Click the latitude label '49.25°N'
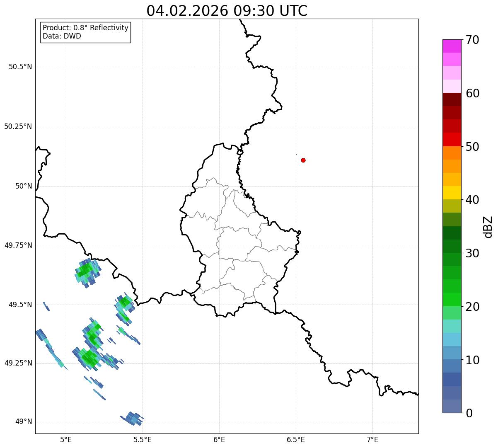The height and width of the screenshot is (448, 498). coord(18,363)
